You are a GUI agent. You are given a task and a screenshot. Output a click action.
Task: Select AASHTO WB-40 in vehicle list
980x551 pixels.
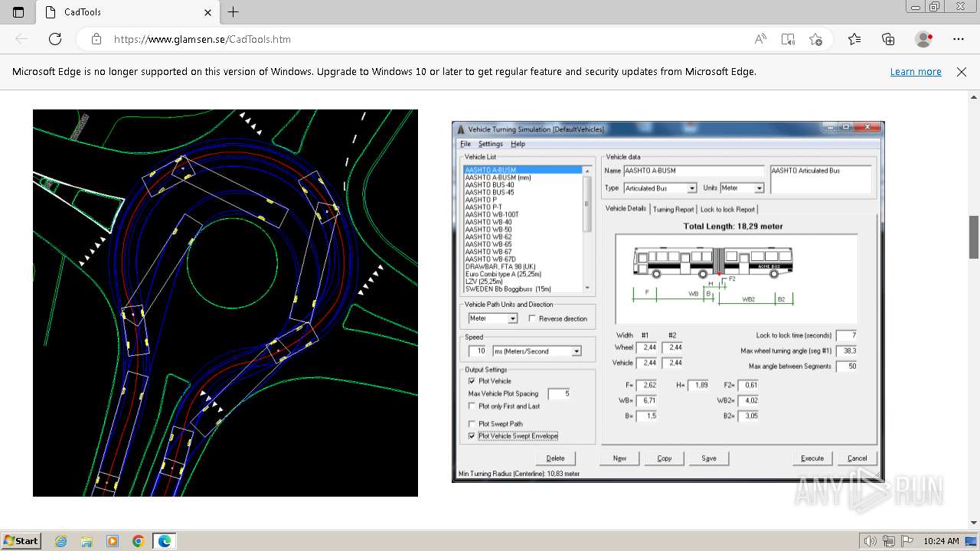(x=488, y=222)
